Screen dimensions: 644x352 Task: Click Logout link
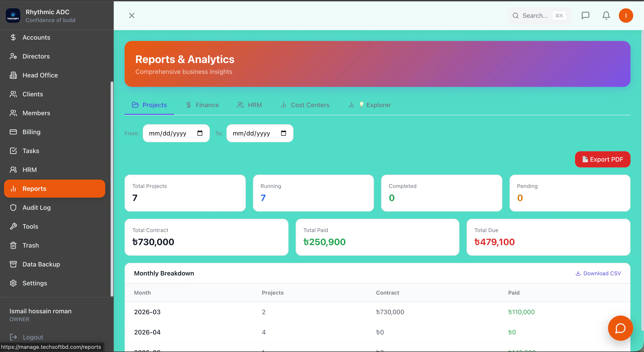tap(27, 337)
